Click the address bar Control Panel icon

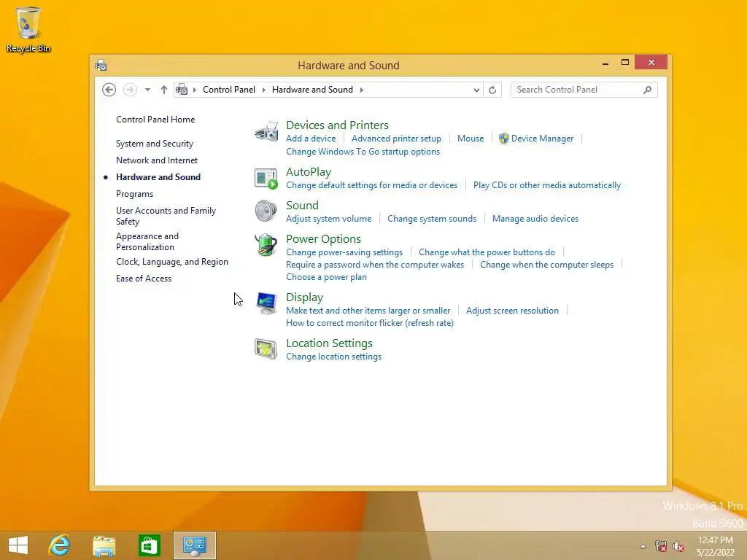coord(182,90)
